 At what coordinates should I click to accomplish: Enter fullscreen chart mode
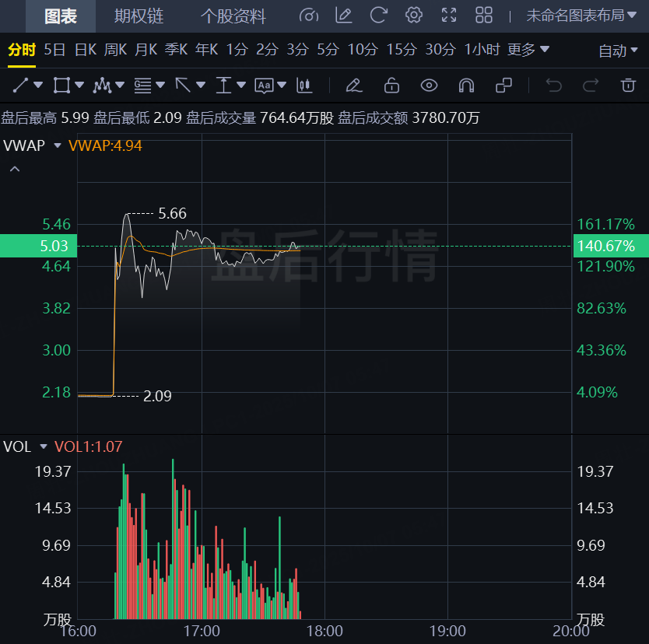click(x=449, y=15)
